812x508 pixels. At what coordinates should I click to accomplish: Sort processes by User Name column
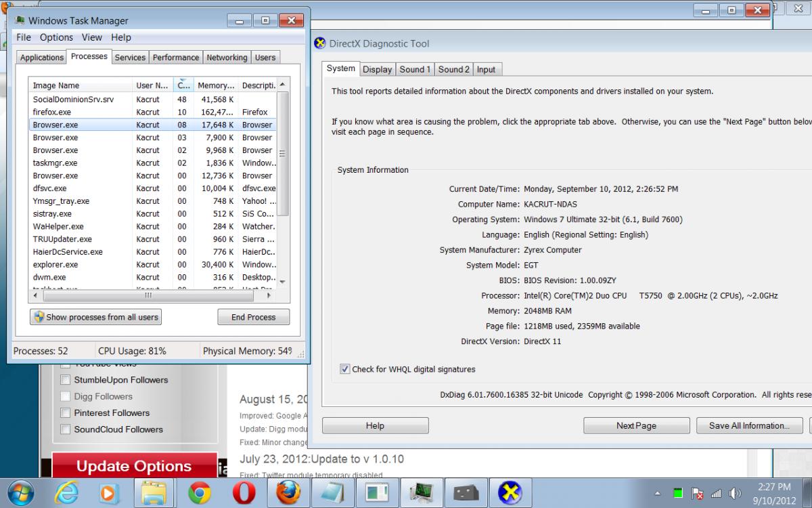(x=152, y=85)
